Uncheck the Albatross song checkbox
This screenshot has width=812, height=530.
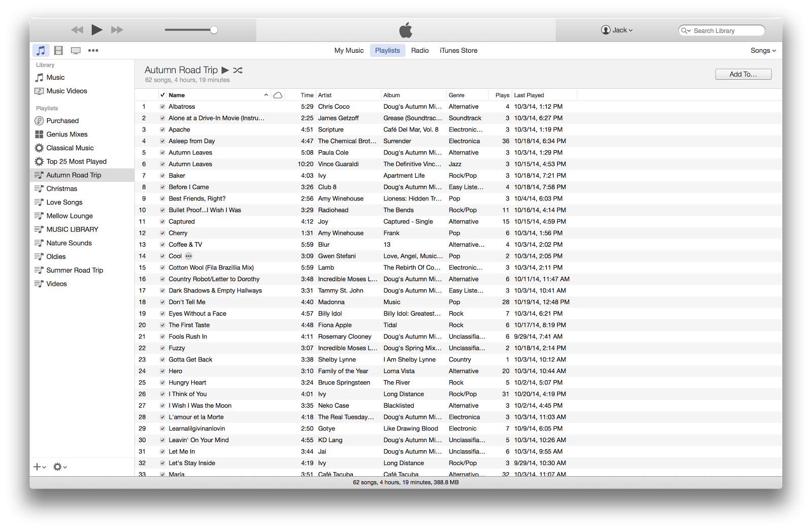pyautogui.click(x=162, y=107)
